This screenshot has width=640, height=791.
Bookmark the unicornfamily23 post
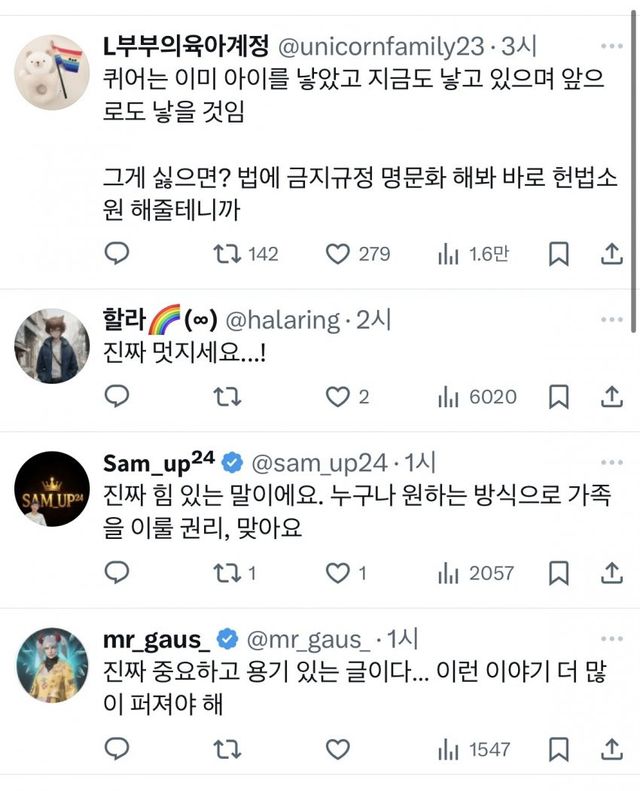click(x=560, y=254)
